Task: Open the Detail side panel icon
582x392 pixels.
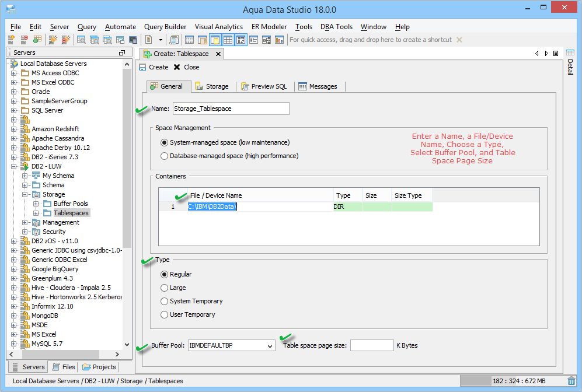Action: click(570, 52)
